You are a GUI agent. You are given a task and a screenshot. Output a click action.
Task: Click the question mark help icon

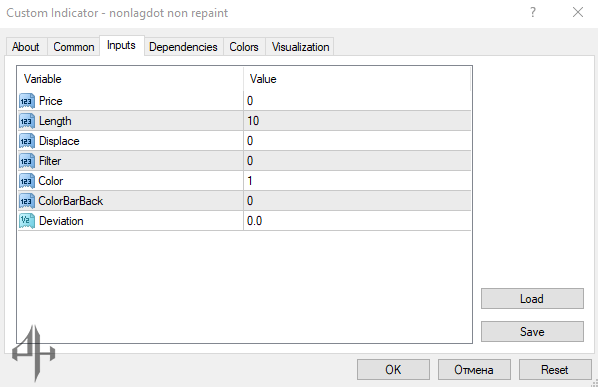tap(533, 13)
